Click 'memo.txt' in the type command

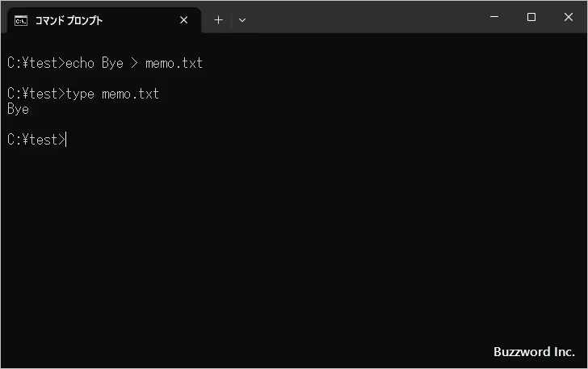tap(130, 94)
